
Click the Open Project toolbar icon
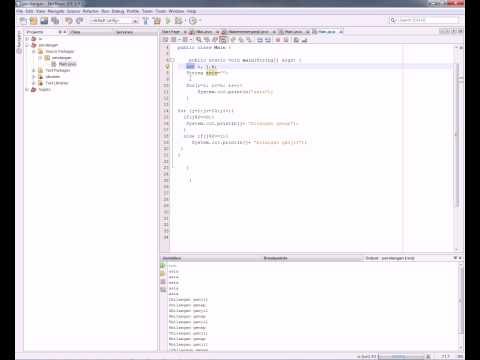[x=44, y=21]
